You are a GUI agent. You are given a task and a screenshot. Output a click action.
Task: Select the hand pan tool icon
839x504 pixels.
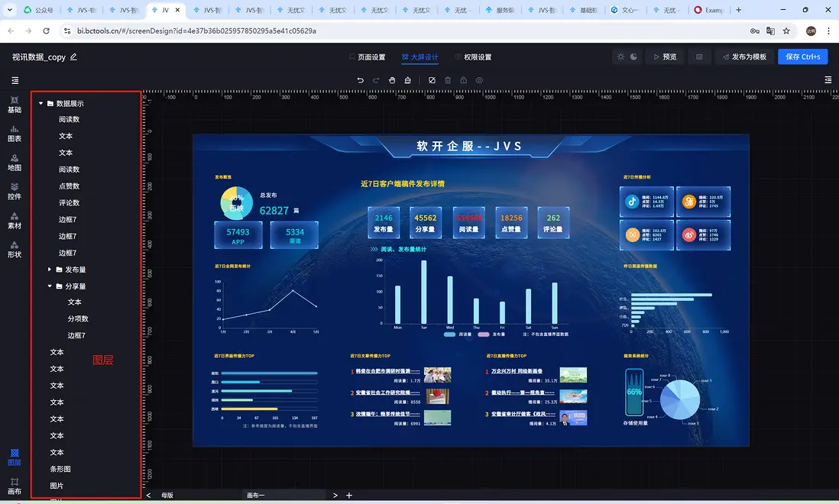392,80
